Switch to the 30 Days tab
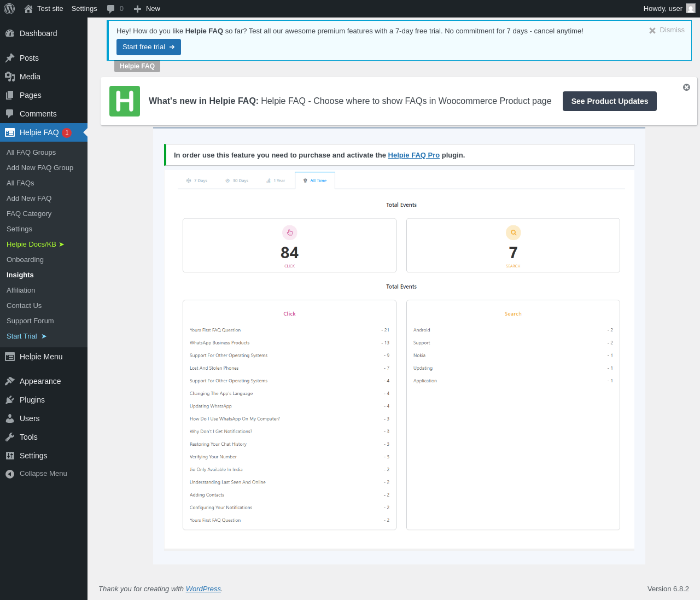Screen dimensions: 700x600 237,180
